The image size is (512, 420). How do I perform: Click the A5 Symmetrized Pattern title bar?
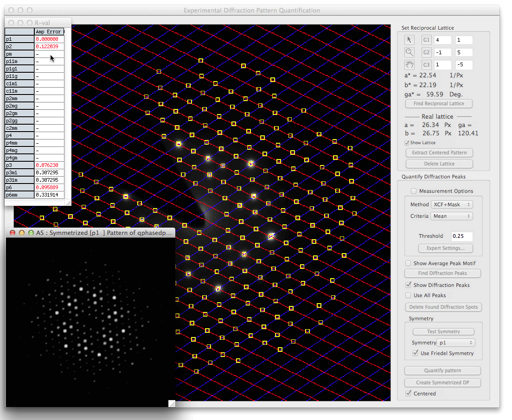pyautogui.click(x=91, y=233)
